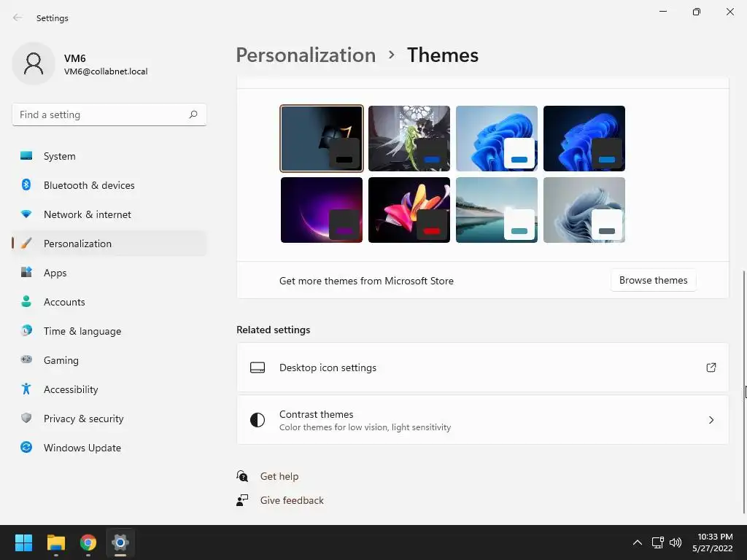This screenshot has width=747, height=560.
Task: Click the VM6 user avatar
Action: coord(34,63)
